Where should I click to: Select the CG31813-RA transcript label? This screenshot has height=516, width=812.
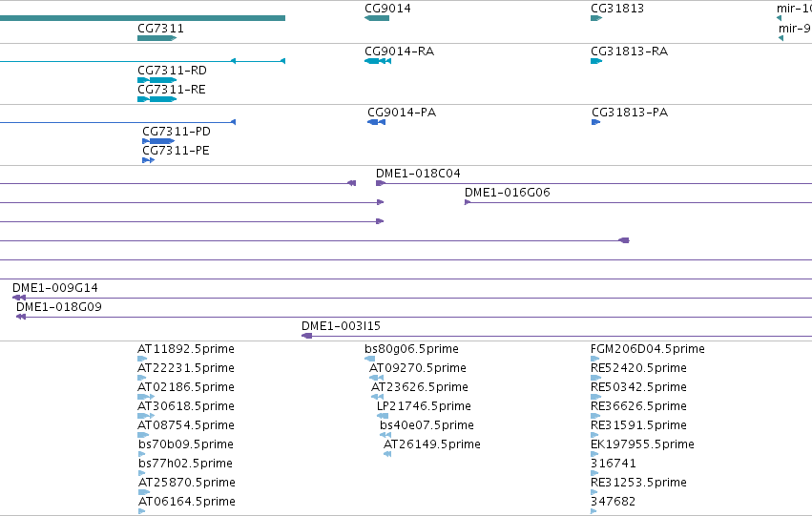point(629,52)
